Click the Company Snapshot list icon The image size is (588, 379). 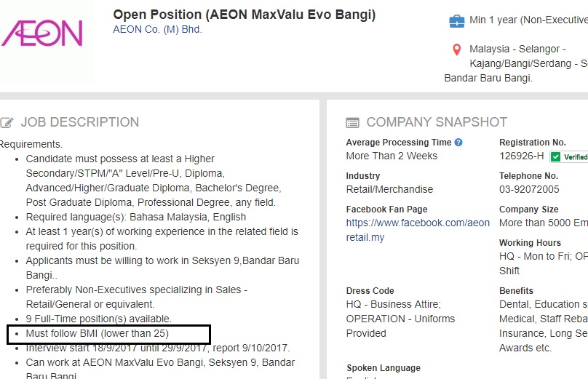352,123
